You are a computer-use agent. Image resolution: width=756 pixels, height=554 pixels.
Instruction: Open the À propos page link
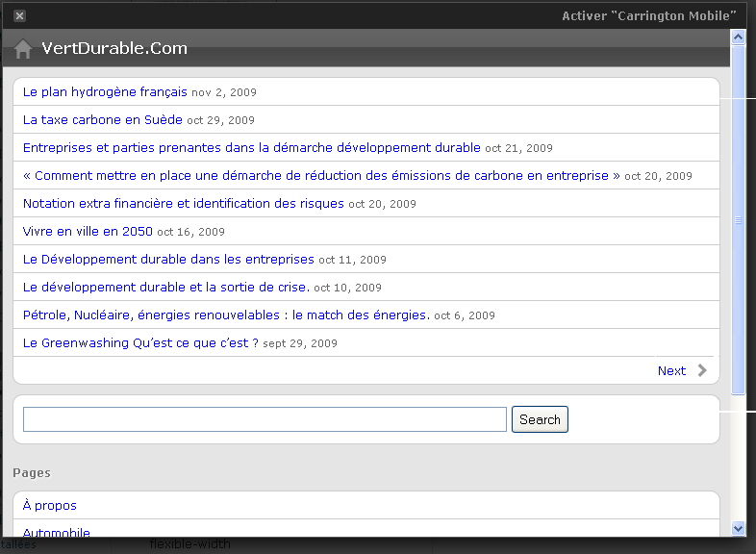coord(50,505)
